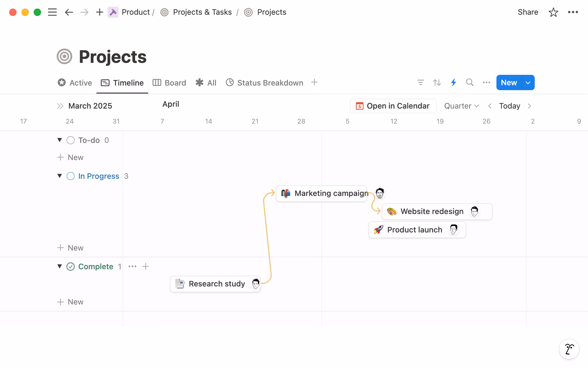Toggle the favorite star for Projects
The image size is (588, 368).
pyautogui.click(x=553, y=12)
